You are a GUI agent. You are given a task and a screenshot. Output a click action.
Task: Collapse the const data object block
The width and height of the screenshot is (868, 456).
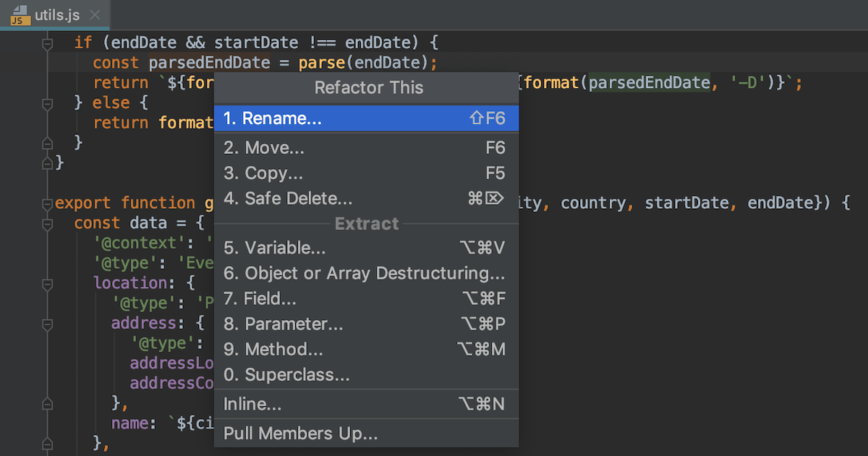[47, 223]
